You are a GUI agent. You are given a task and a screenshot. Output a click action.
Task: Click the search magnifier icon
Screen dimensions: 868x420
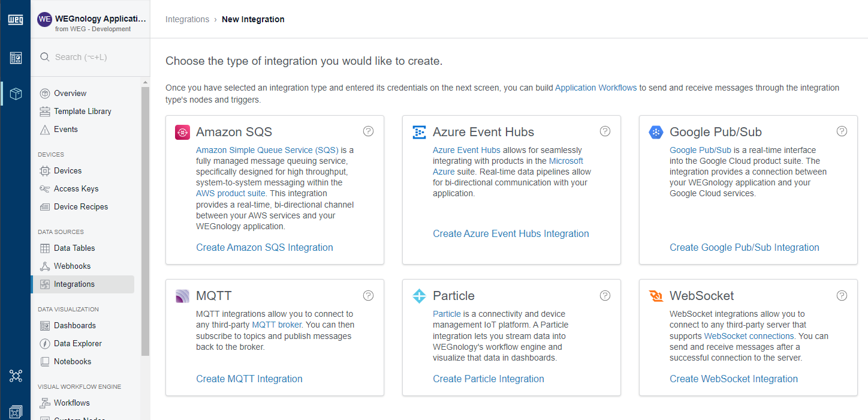(44, 57)
